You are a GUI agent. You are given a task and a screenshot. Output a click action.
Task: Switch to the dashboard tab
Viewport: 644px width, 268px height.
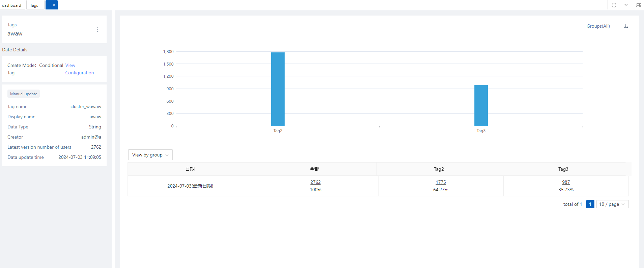12,5
